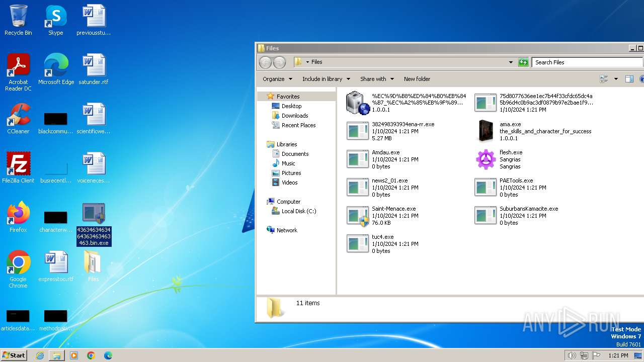
Task: Click the Explorer Back navigation button
Action: pyautogui.click(x=265, y=62)
